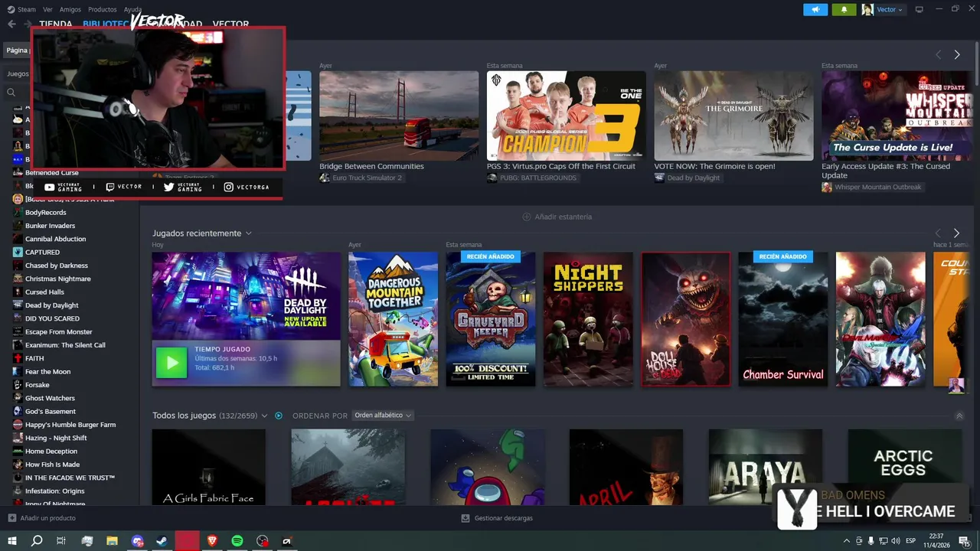Click the Euro Truck Simulator 2 game icon
The height and width of the screenshot is (551, 980).
[325, 178]
